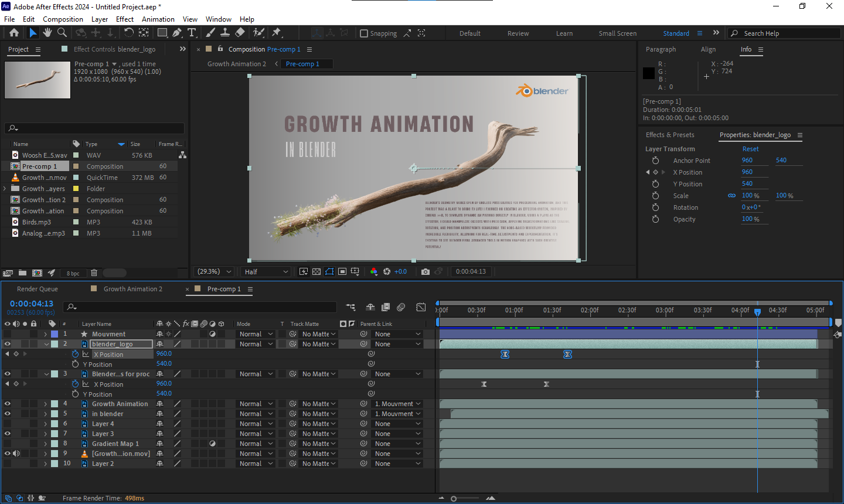Image resolution: width=844 pixels, height=504 pixels.
Task: Click the timeline zoom slider handle
Action: [454, 499]
